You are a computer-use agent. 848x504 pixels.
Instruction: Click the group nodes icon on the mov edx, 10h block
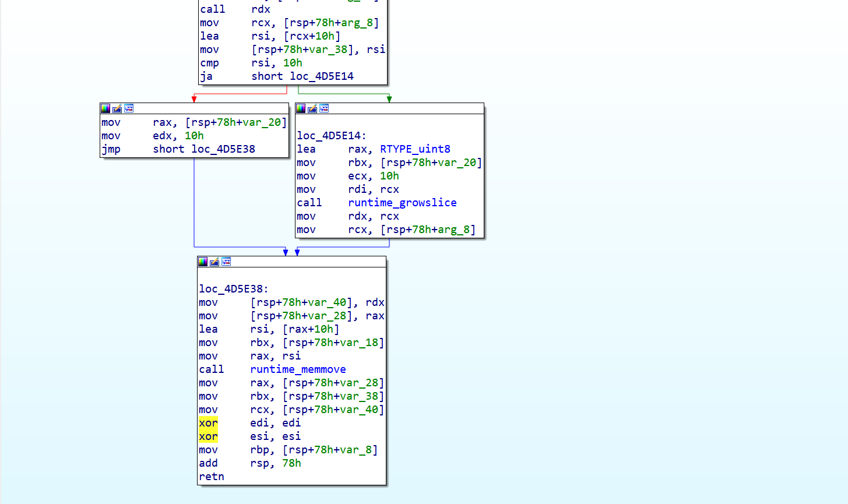129,108
